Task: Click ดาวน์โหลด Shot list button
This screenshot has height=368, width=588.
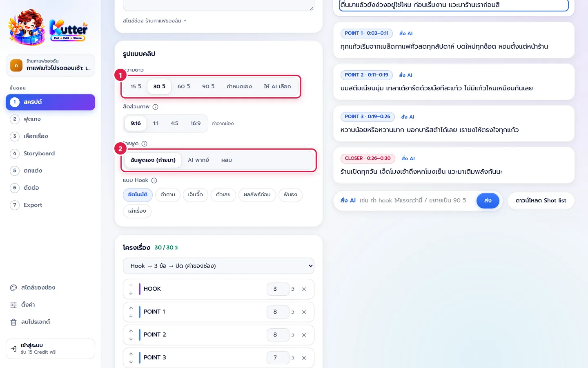Action: (541, 200)
